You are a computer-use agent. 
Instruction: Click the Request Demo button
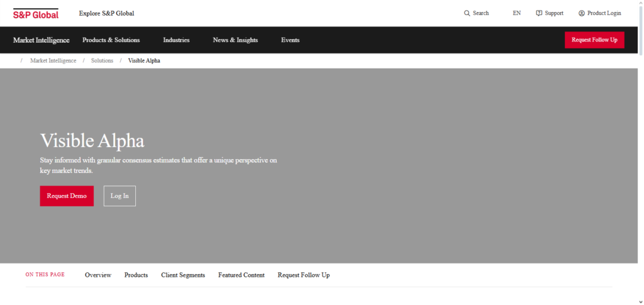click(67, 196)
